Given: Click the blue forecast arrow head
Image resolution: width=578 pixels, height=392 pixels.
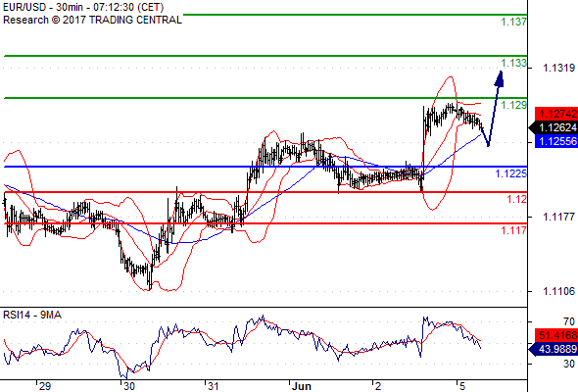Looking at the screenshot, I should tap(499, 79).
